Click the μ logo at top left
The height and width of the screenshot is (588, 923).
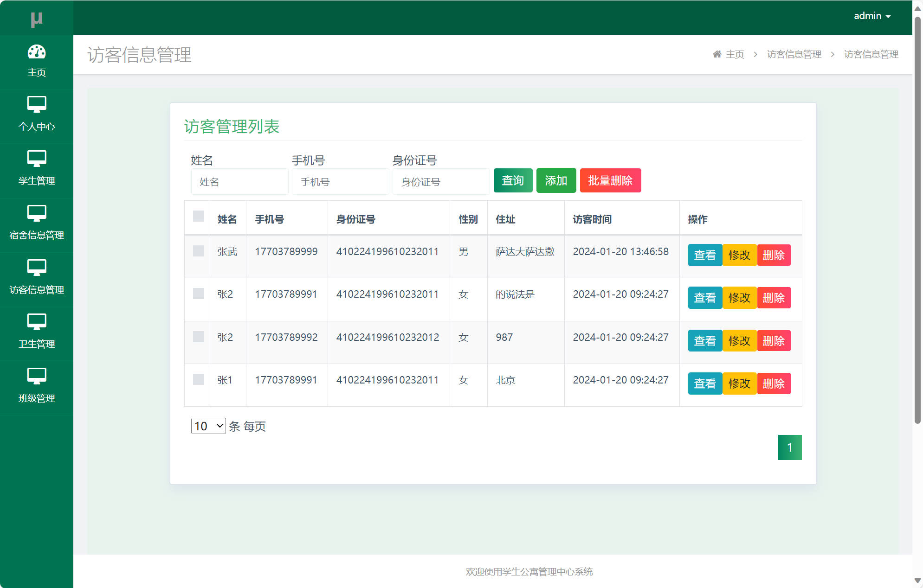[37, 19]
